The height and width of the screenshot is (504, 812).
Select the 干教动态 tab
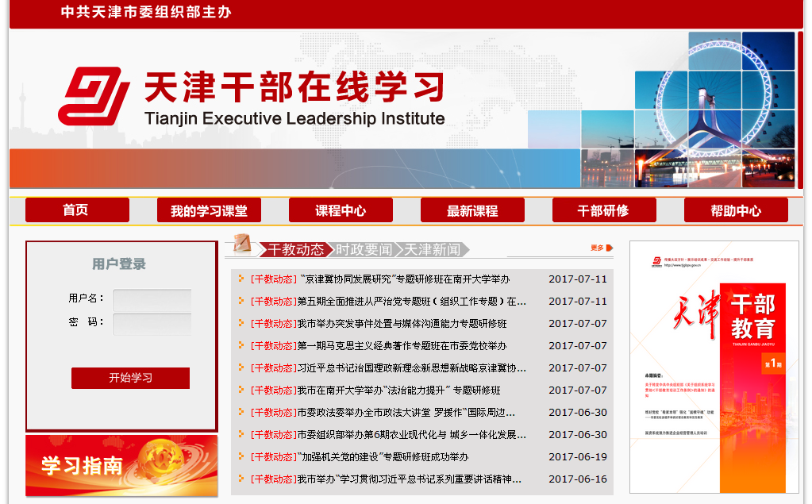click(295, 249)
